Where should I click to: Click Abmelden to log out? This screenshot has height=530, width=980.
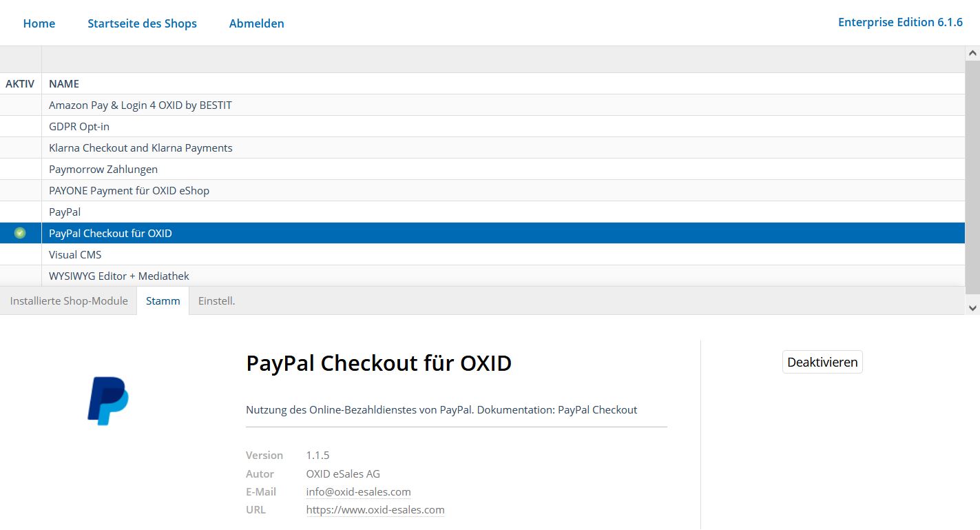pos(256,23)
